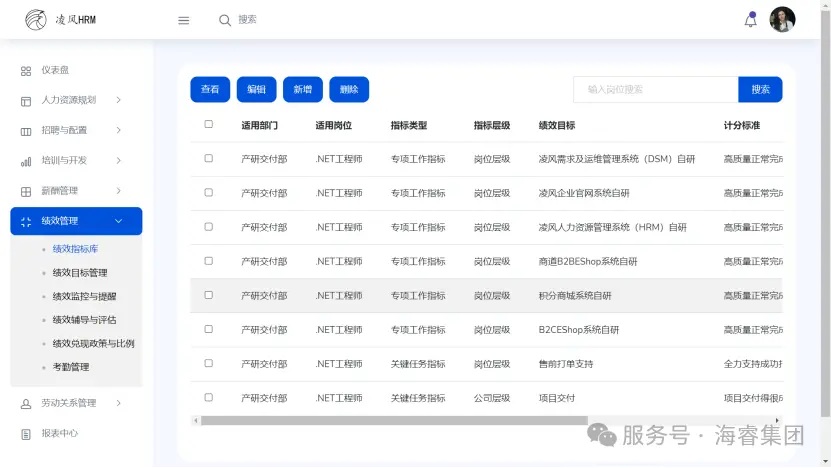Open the user avatar profile
The image size is (831, 468).
(x=782, y=20)
